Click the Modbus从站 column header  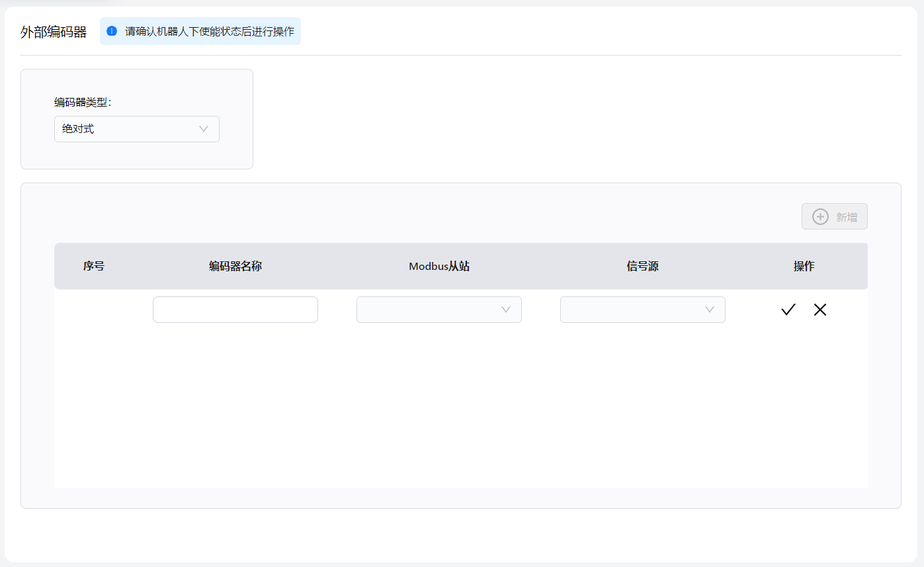[439, 266]
